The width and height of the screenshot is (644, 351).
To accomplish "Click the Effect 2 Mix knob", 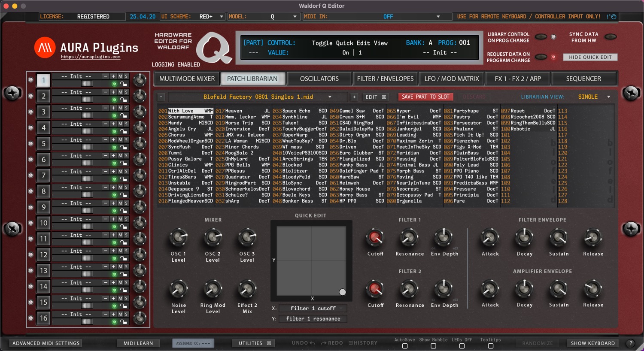I will pos(247,289).
